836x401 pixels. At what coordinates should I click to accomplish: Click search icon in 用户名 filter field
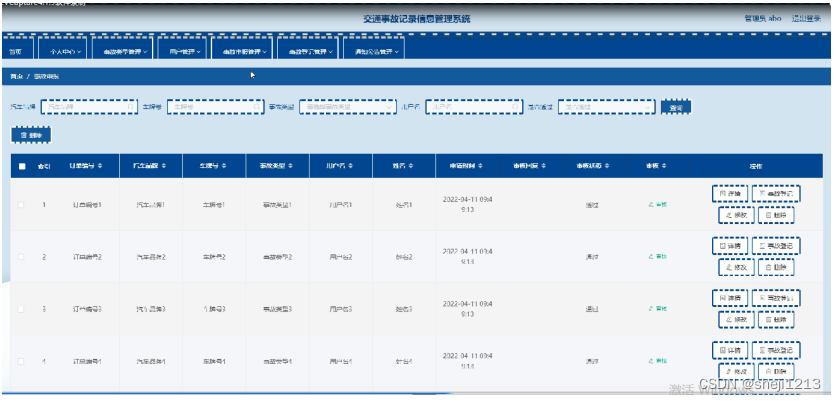(515, 107)
